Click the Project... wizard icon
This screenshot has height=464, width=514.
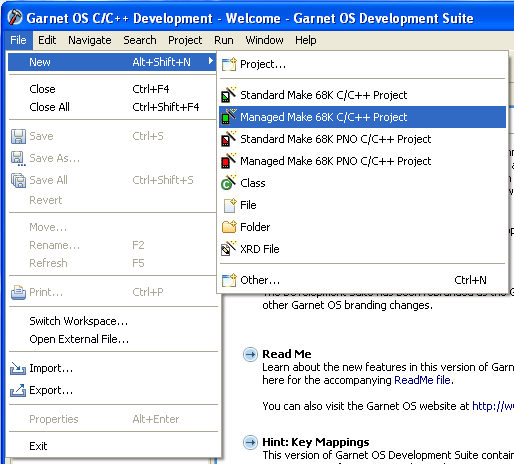[229, 64]
